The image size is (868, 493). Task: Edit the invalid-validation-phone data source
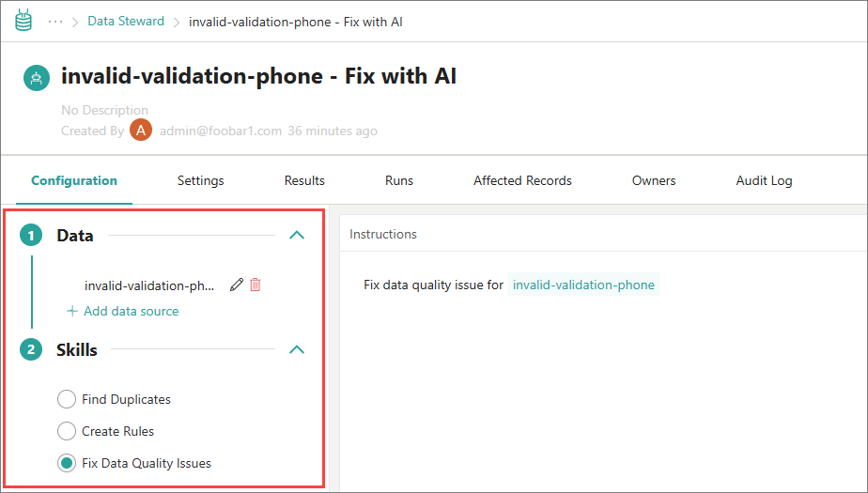coord(236,285)
